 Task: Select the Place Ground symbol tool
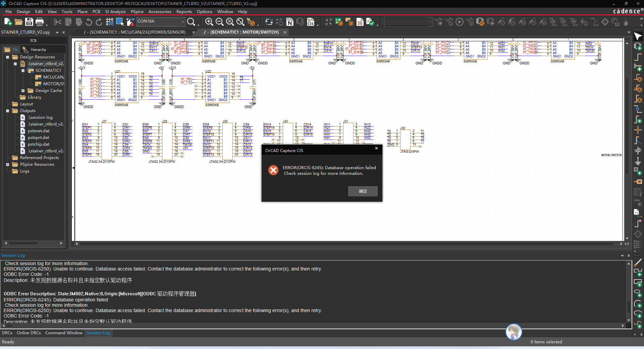pos(638,161)
